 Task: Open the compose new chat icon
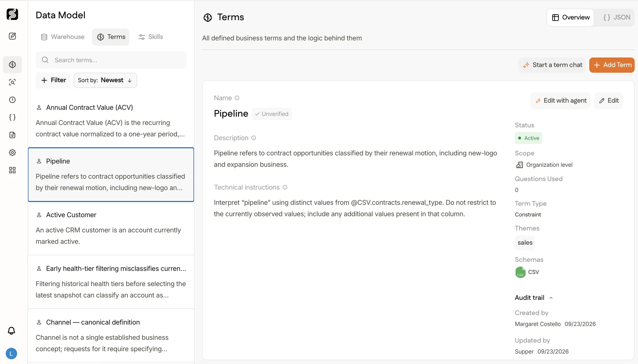[12, 36]
